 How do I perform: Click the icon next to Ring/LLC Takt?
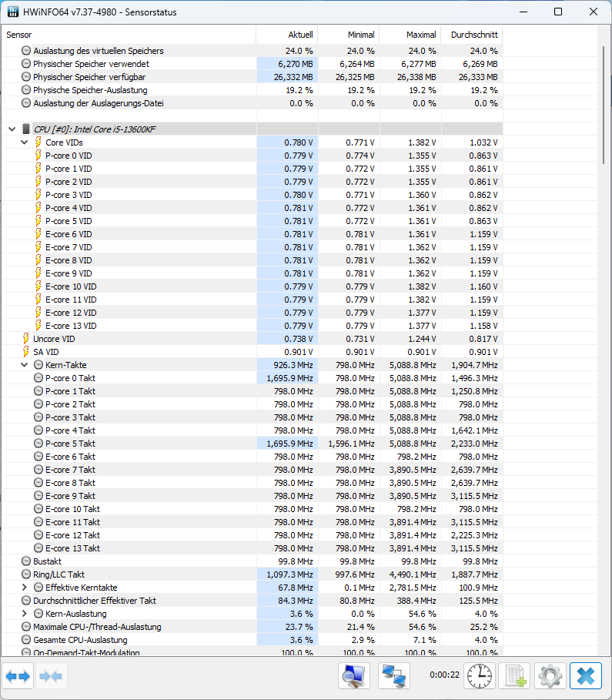click(x=26, y=574)
